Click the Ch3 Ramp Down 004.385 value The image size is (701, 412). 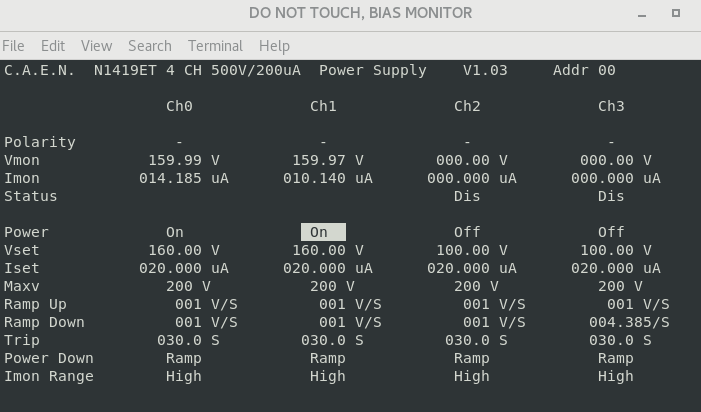(x=629, y=322)
